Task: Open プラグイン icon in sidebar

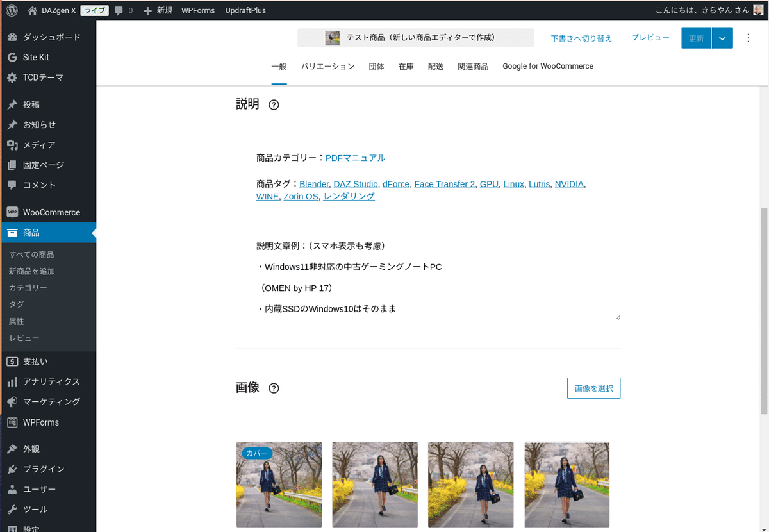Action: (x=12, y=469)
